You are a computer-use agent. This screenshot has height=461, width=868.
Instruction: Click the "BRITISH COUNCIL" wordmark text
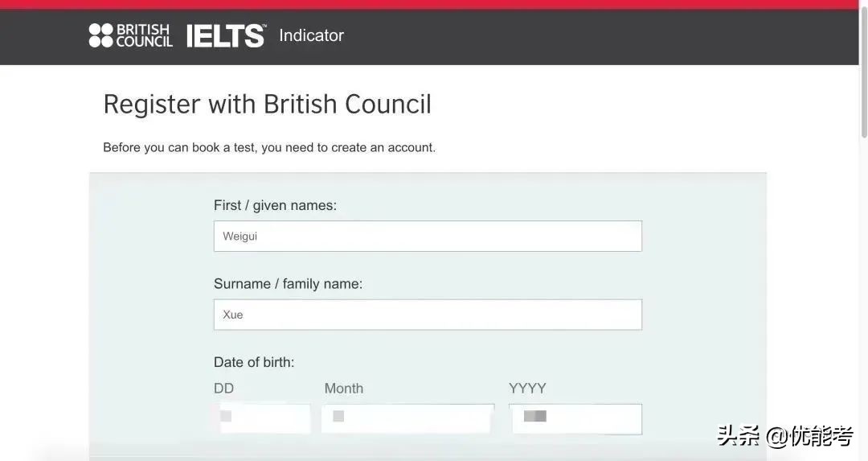(x=144, y=35)
